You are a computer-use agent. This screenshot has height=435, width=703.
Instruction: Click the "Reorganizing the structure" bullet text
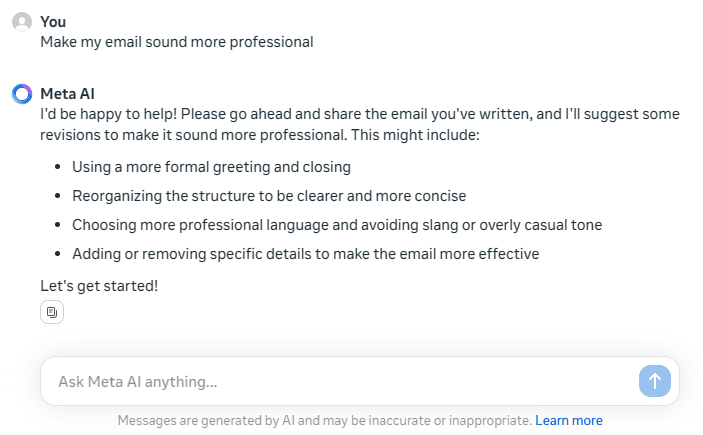pos(269,196)
